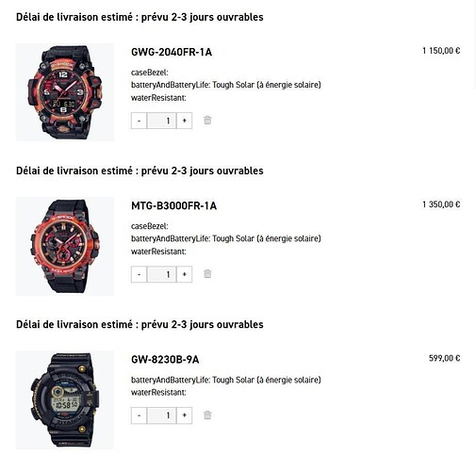Open GWG-2040FR-1A watch thumbnail
This screenshot has width=476, height=471.
(65, 92)
